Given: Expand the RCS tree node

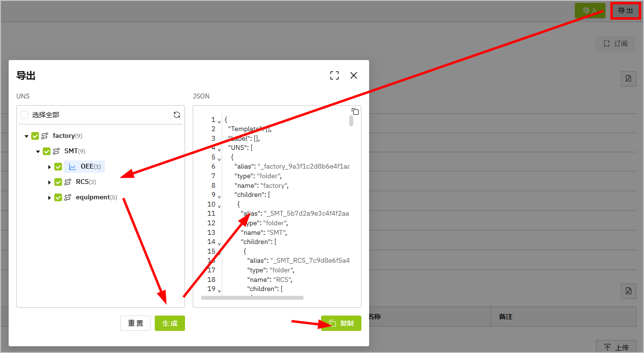Looking at the screenshot, I should pos(50,182).
